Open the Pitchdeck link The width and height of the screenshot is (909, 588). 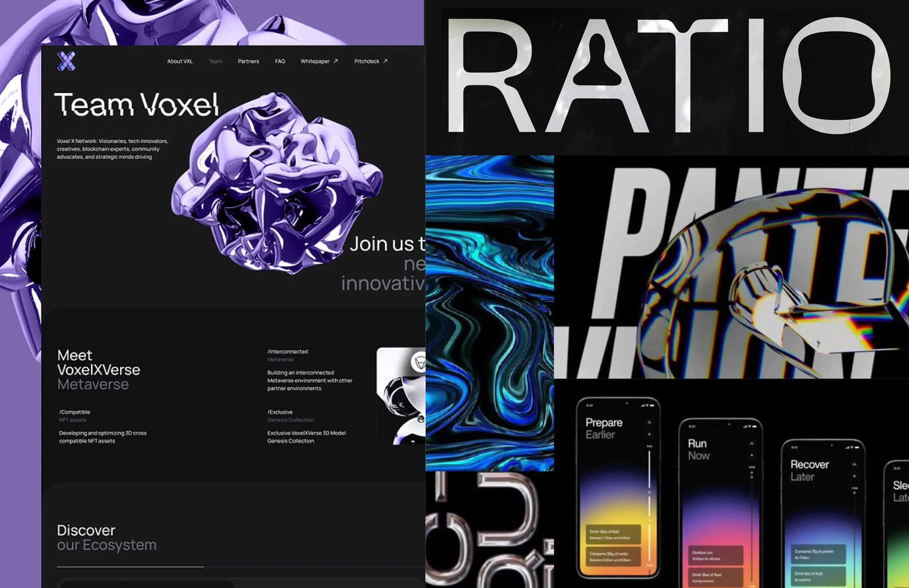pyautogui.click(x=366, y=61)
